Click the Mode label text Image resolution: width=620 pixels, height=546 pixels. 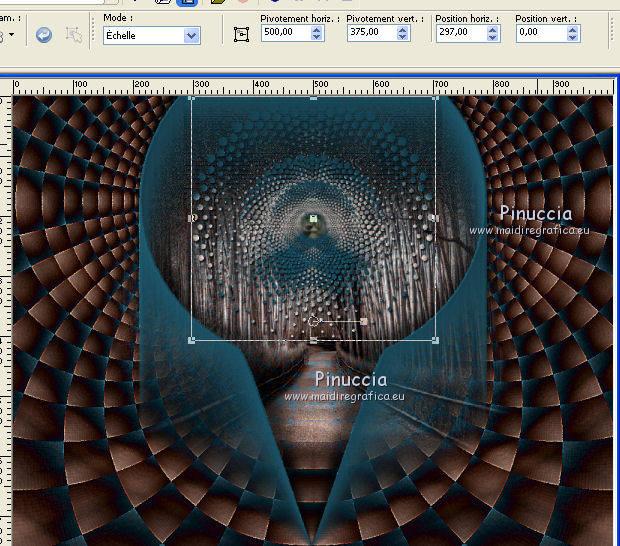[118, 18]
